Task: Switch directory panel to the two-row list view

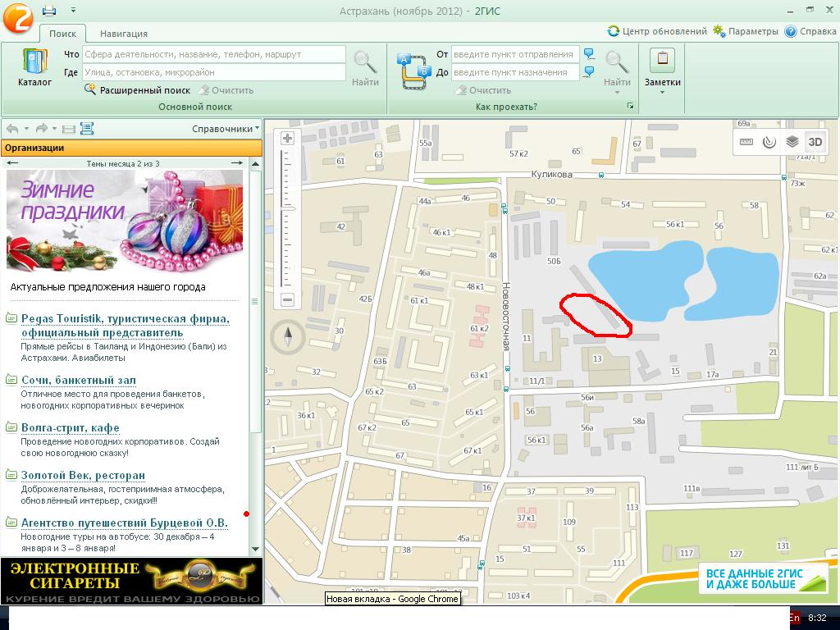Action: (69, 129)
